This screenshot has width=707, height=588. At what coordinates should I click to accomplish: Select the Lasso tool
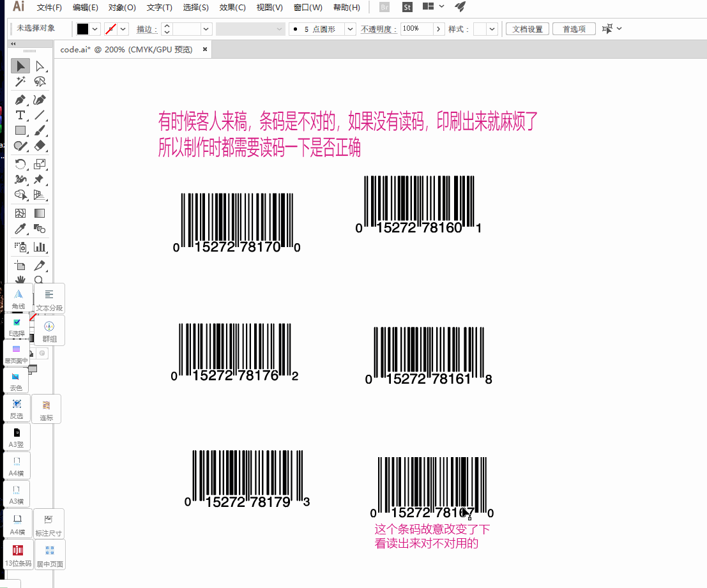pos(40,82)
